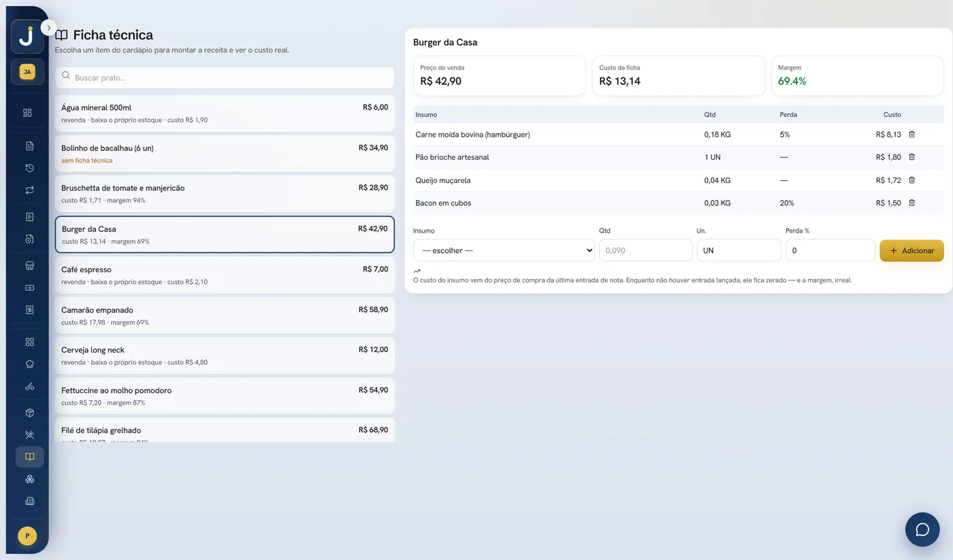Click the R$ 13,14 Custo da ficha value
This screenshot has width=953, height=560.
[620, 81]
